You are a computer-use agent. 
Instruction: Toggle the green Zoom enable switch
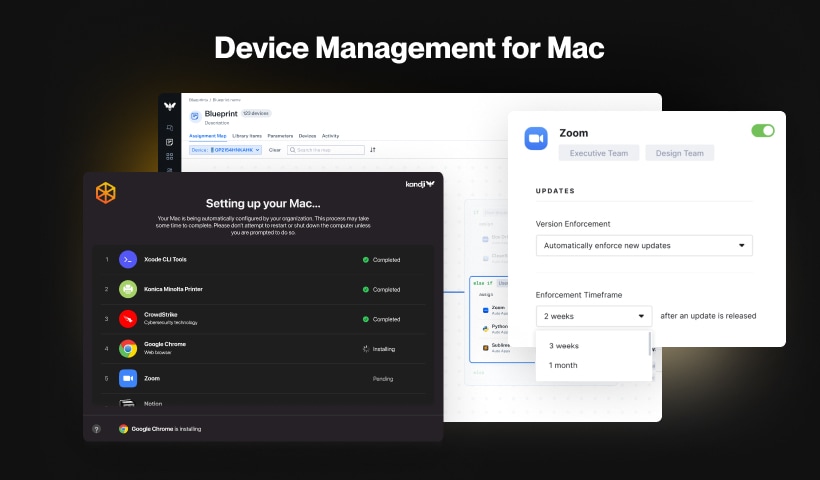pos(763,131)
